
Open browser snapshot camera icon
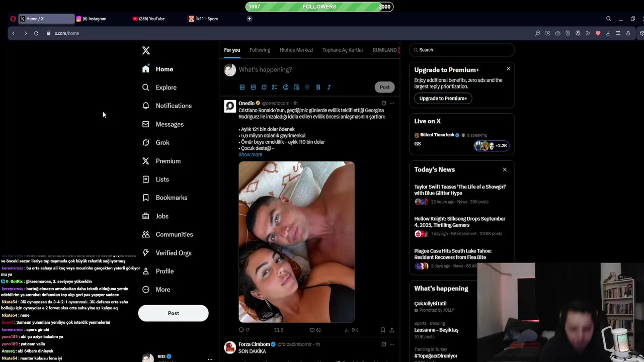click(557, 33)
